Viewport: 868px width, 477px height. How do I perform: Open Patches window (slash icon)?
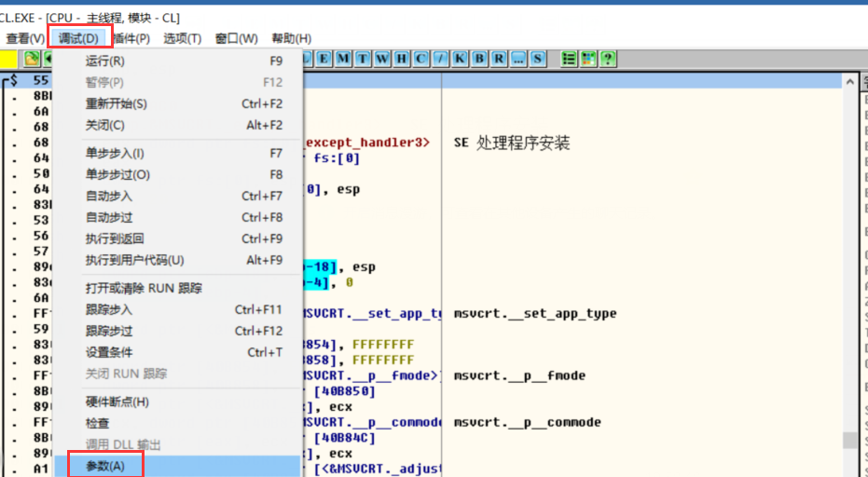[x=440, y=59]
